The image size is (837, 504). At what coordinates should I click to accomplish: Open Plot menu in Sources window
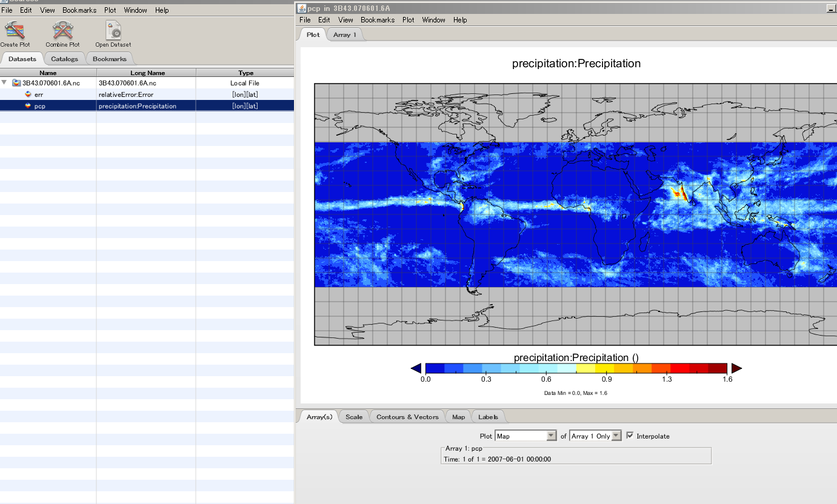(110, 10)
